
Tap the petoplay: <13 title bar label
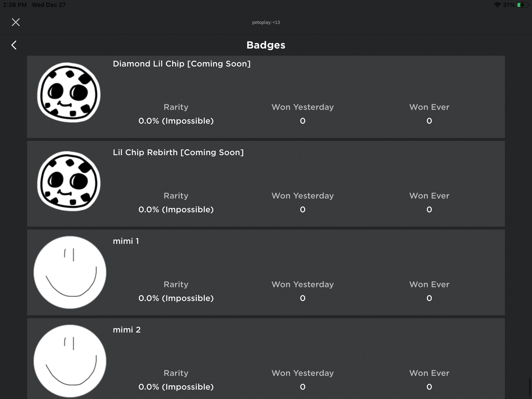266,22
